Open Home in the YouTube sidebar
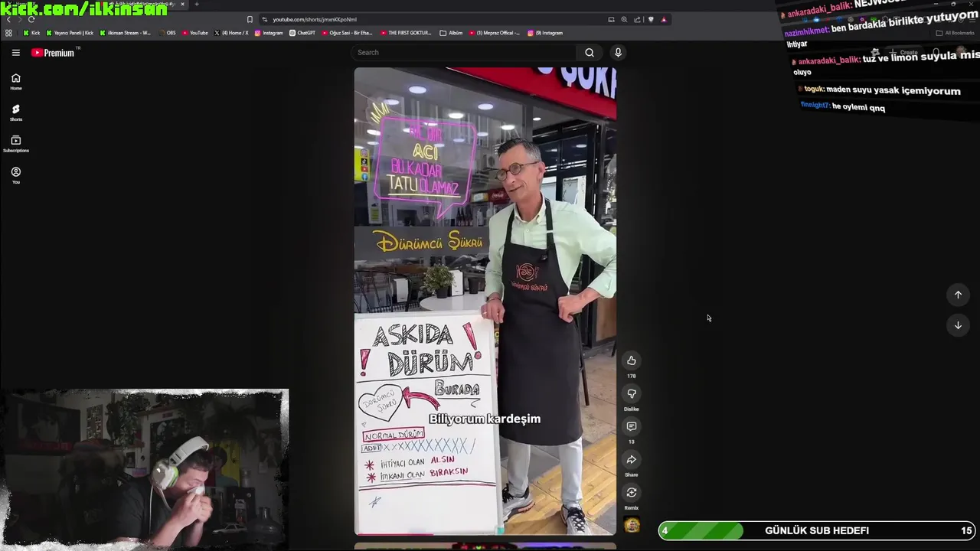980x551 pixels. click(15, 82)
